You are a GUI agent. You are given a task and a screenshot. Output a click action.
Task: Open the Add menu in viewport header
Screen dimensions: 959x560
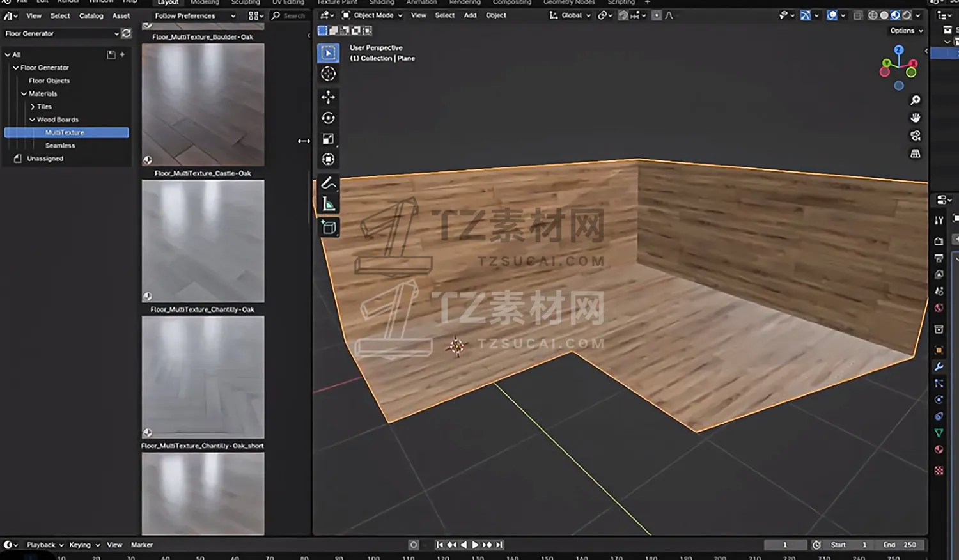470,15
